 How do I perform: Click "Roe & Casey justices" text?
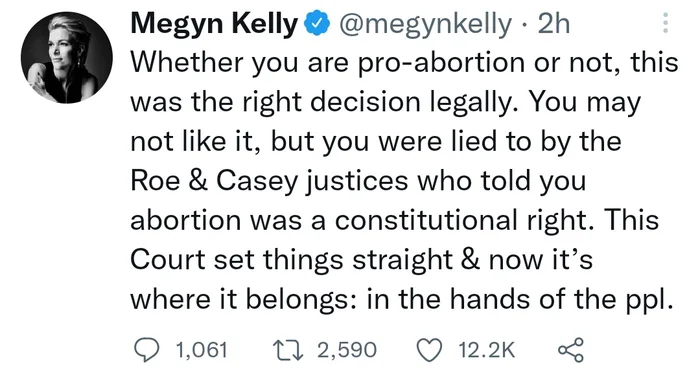click(x=270, y=181)
